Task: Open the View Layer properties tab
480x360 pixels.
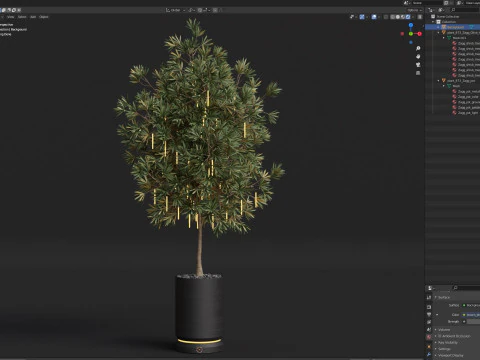Action: pos(429,322)
